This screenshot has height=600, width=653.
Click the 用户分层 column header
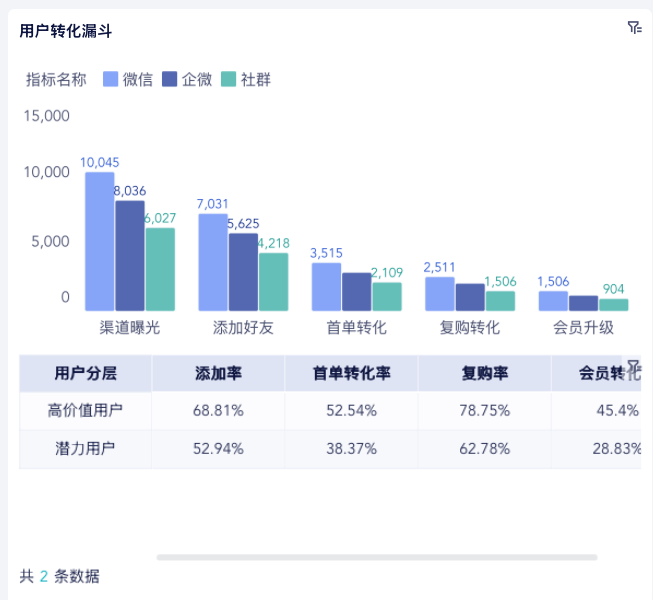point(85,373)
